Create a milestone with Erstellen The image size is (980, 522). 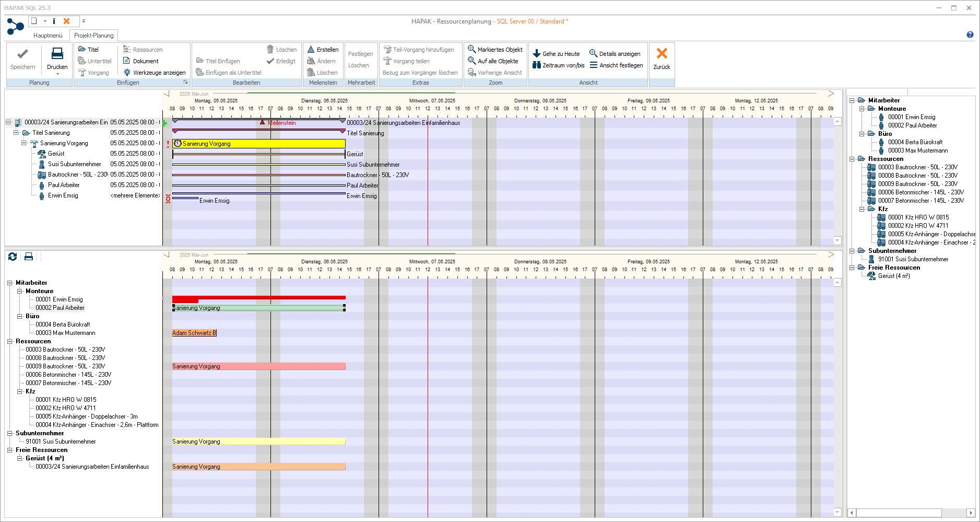pos(323,50)
